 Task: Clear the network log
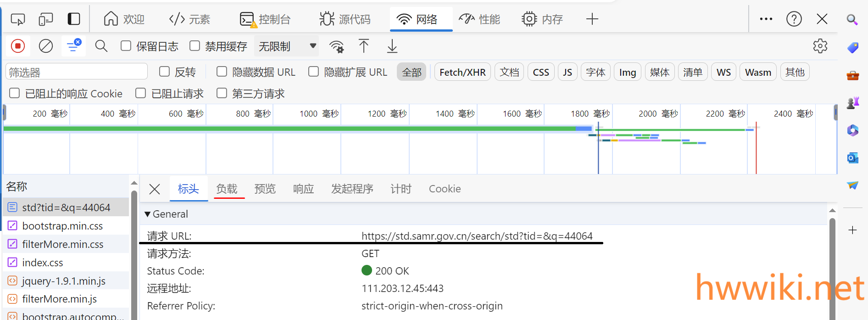tap(45, 46)
